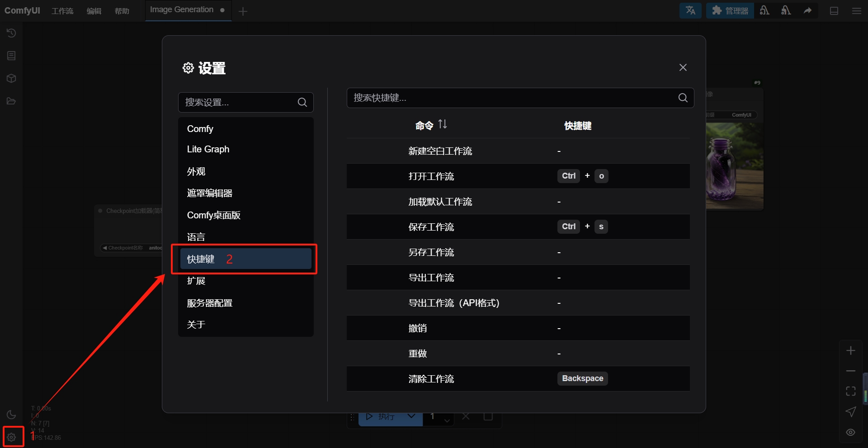The height and width of the screenshot is (448, 868).
Task: Open the 编辑 menu
Action: pyautogui.click(x=94, y=11)
